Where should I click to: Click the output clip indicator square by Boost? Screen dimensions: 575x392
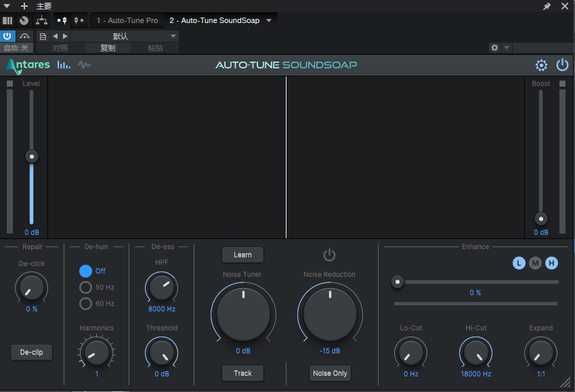tap(562, 83)
